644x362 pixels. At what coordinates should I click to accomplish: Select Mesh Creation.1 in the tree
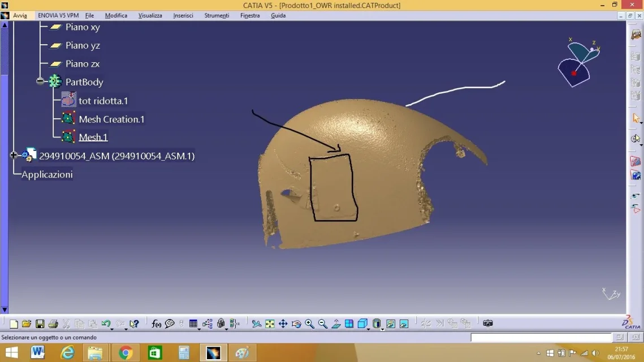(111, 119)
